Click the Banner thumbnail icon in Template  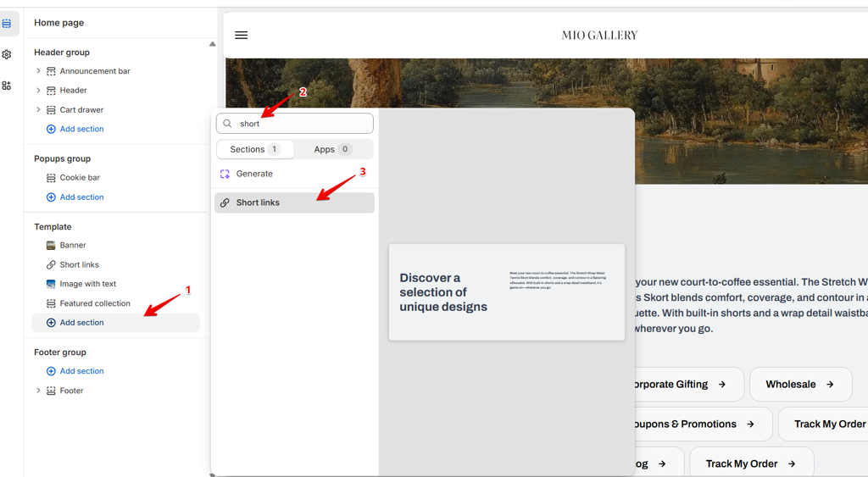click(x=51, y=245)
